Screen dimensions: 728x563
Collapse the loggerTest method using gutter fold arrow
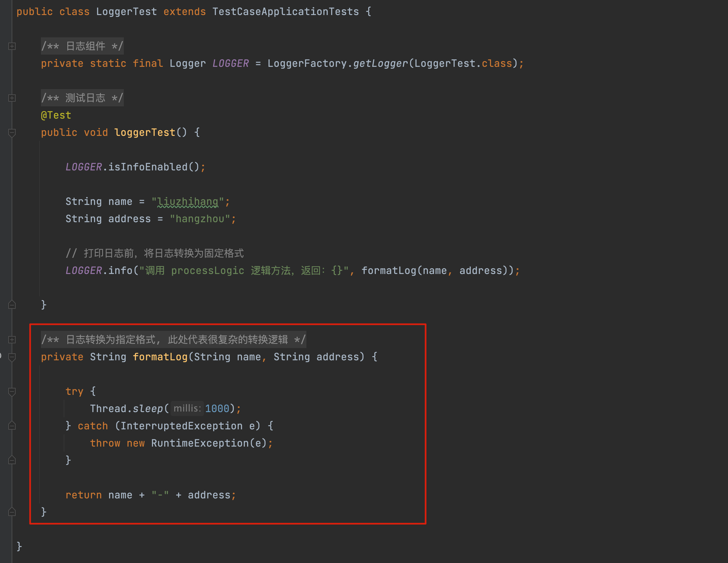[12, 133]
